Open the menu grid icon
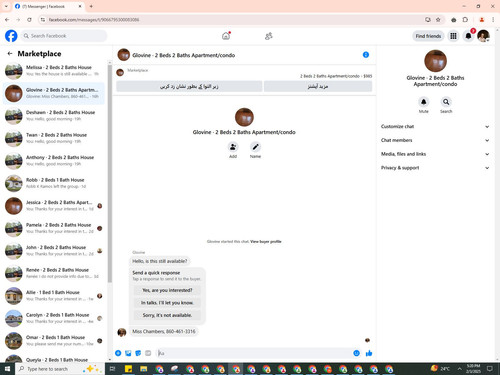The height and width of the screenshot is (375, 500). (x=453, y=36)
